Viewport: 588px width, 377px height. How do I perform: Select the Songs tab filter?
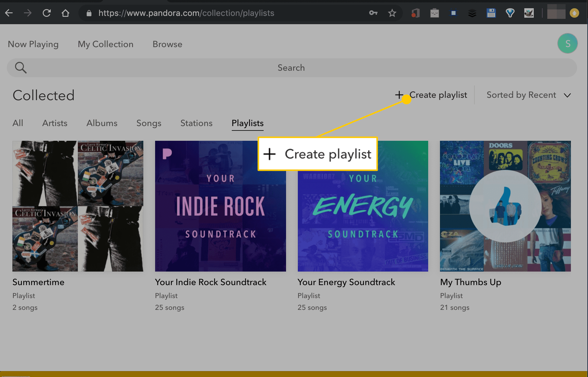tap(149, 123)
